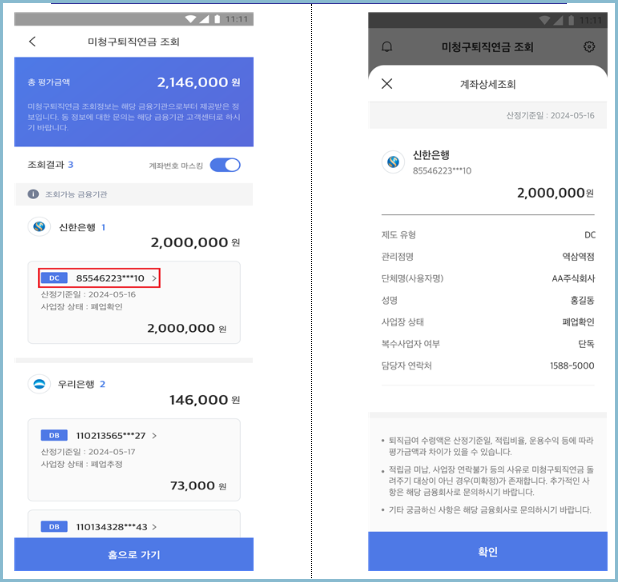
Task: Tap the 확인 button in detail sheet
Action: pyautogui.click(x=488, y=551)
